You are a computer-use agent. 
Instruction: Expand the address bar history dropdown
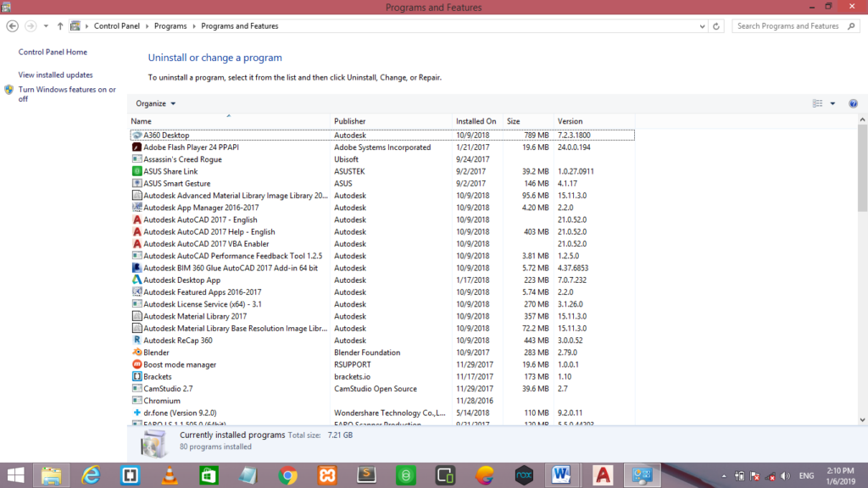pos(702,26)
